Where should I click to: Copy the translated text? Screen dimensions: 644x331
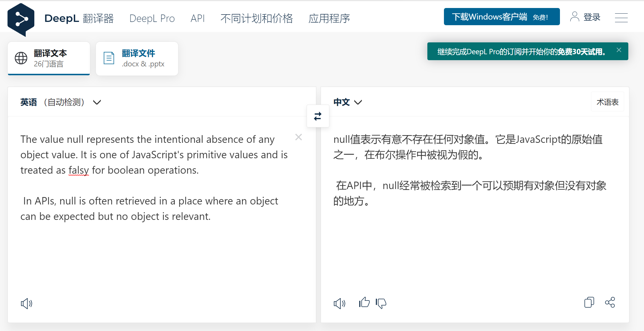pos(589,302)
